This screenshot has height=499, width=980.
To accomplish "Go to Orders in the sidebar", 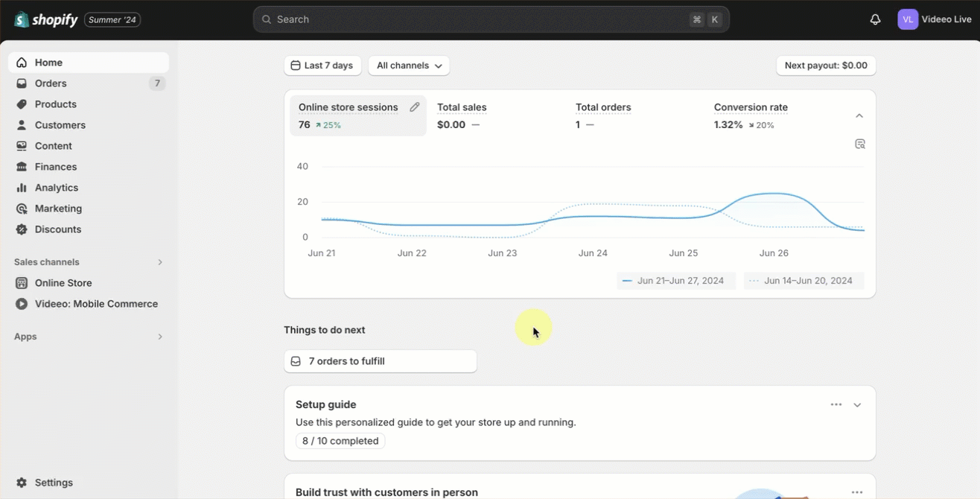I will pos(51,83).
